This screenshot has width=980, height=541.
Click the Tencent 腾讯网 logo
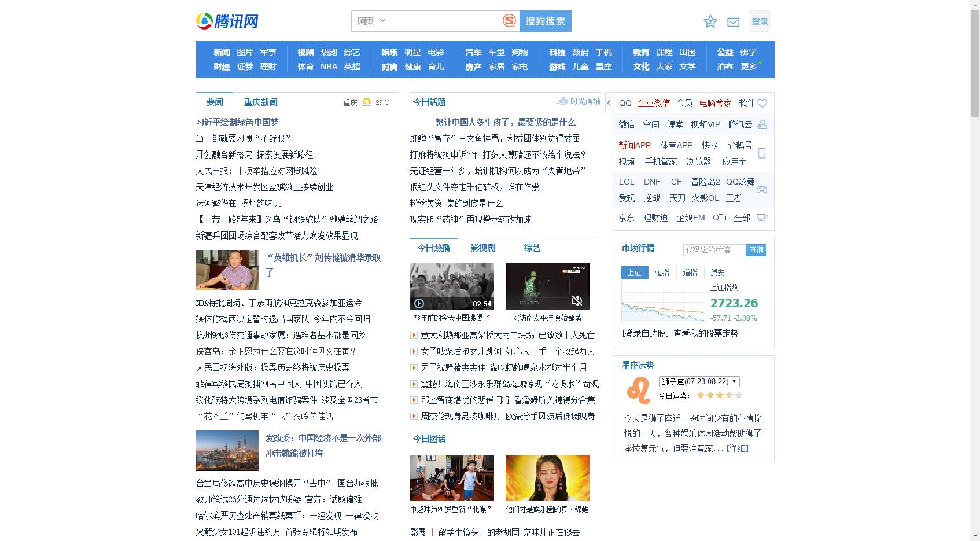point(227,21)
